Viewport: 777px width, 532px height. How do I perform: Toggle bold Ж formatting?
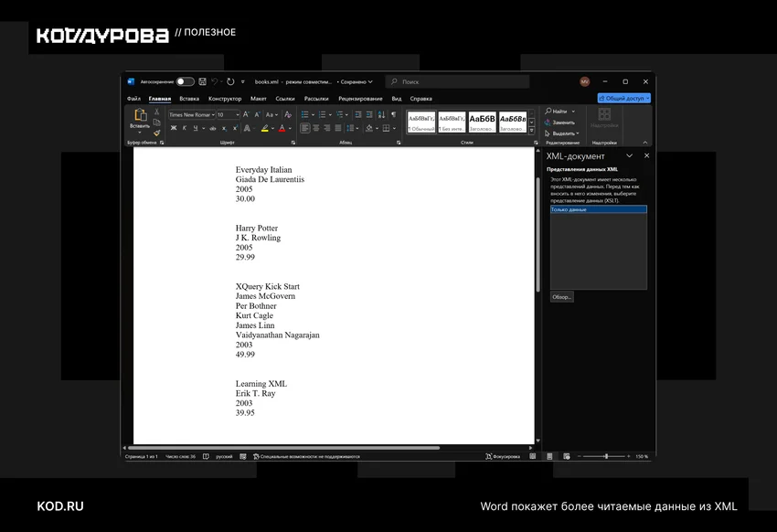174,128
